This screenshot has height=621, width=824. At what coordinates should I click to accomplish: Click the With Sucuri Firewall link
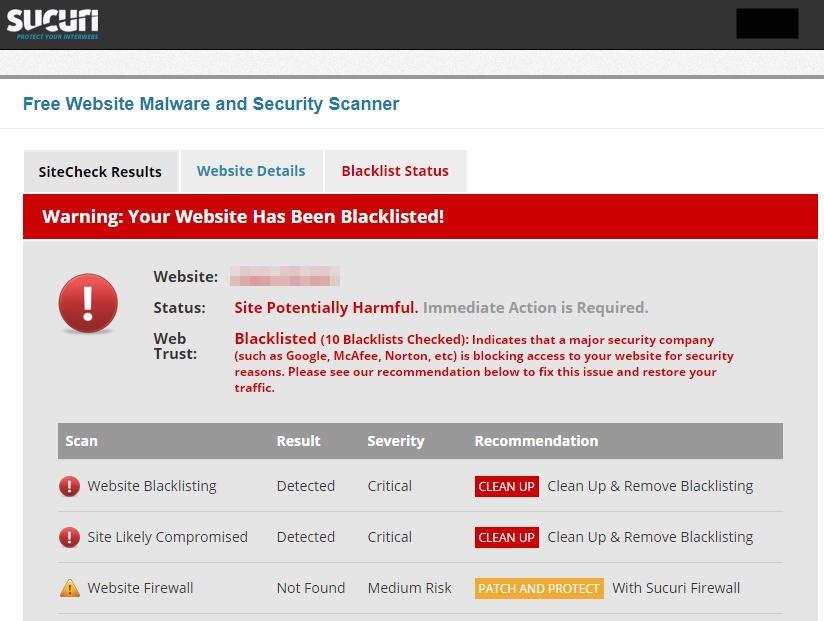coord(676,588)
